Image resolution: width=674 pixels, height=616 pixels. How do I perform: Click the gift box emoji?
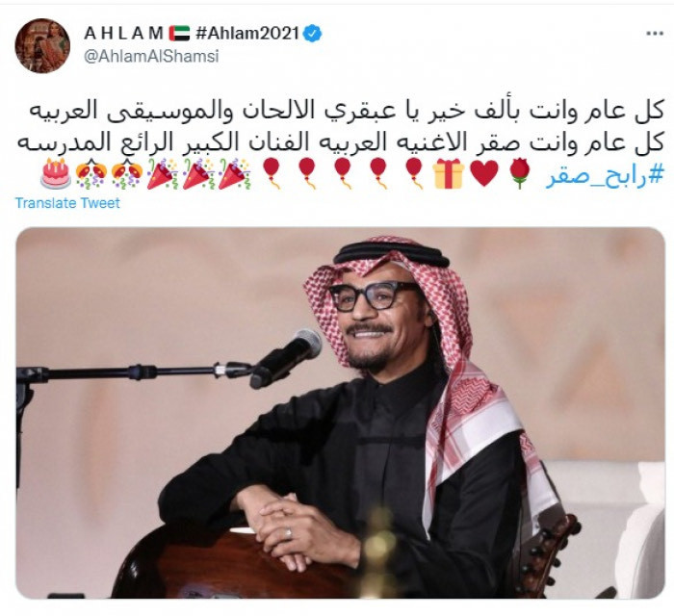coord(449,173)
